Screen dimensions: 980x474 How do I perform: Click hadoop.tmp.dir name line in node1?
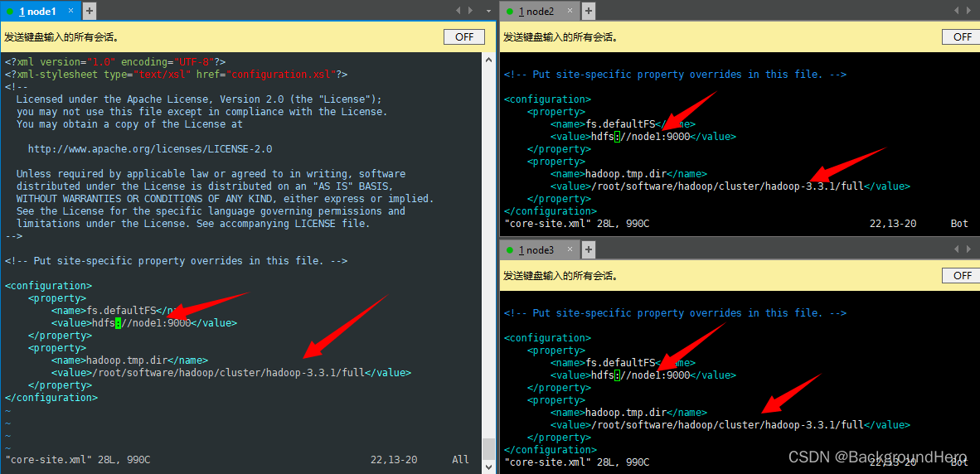tap(129, 360)
